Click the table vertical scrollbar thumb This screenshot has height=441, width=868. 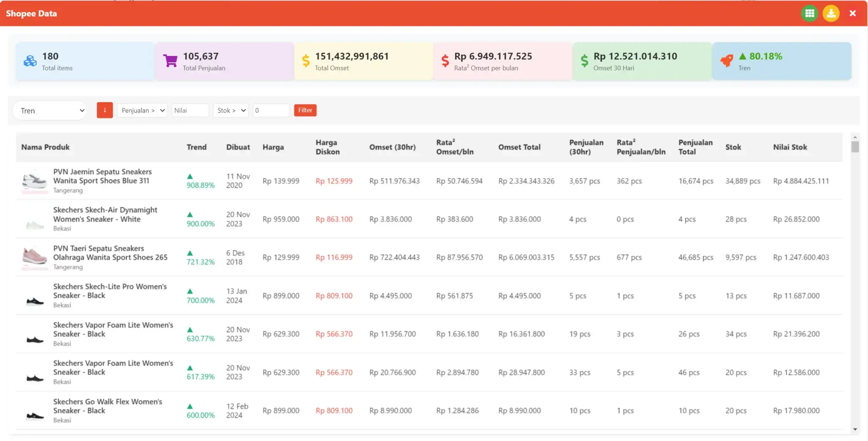(x=855, y=147)
